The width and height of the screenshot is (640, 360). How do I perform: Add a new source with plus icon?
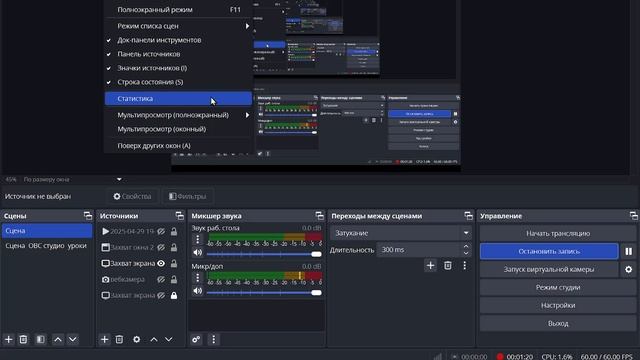point(104,339)
